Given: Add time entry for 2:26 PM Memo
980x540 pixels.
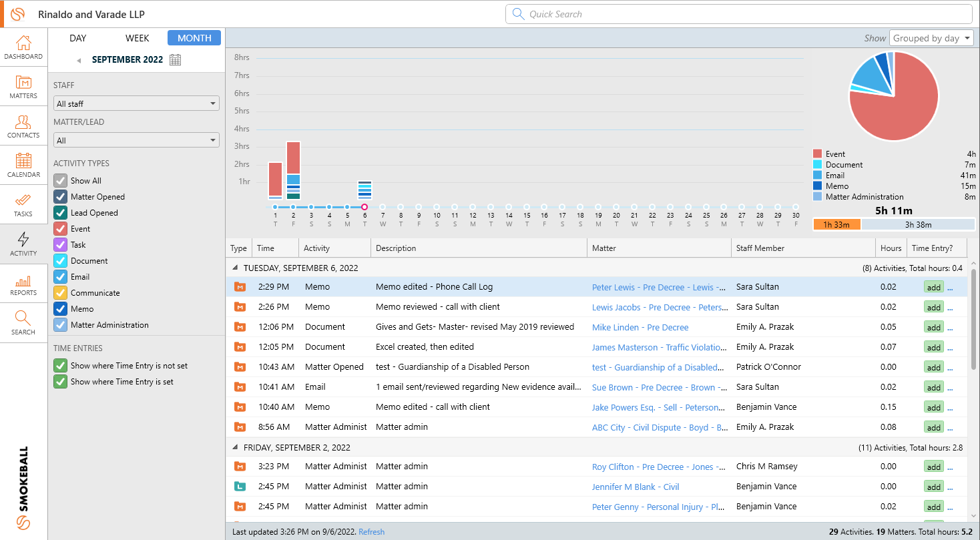Looking at the screenshot, I should point(933,307).
